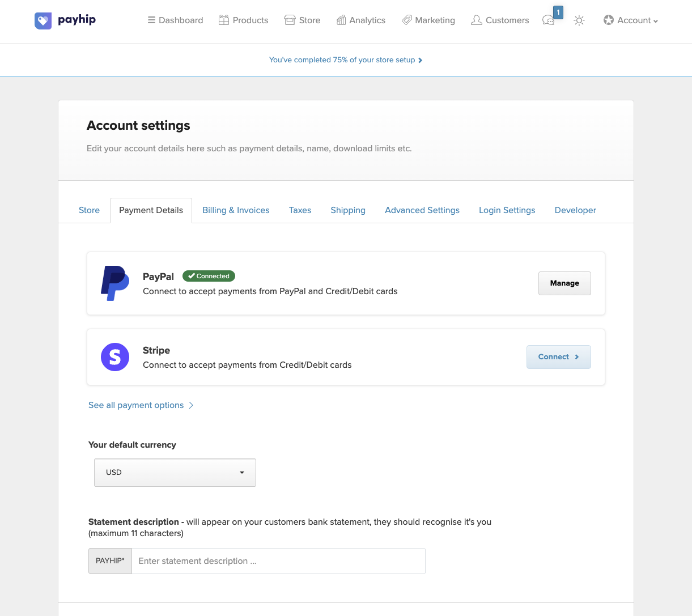This screenshot has height=616, width=692.
Task: Open the Customers navigation item
Action: [500, 20]
